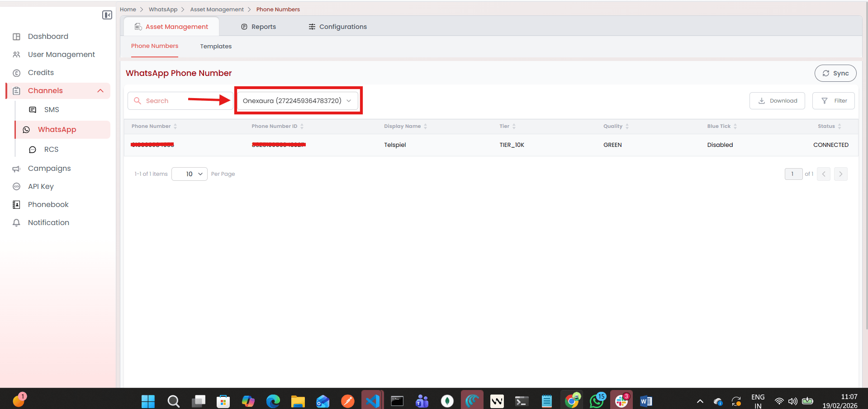This screenshot has width=868, height=409.
Task: Click the Home breadcrumb link
Action: tap(128, 9)
